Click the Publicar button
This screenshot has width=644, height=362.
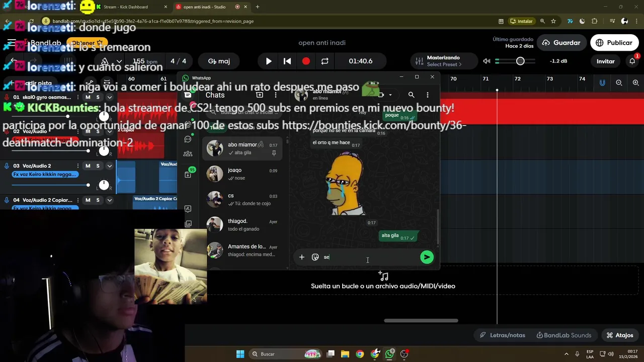[614, 43]
